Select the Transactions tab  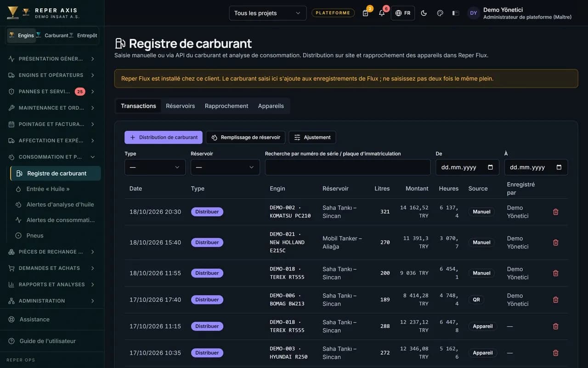click(x=138, y=106)
